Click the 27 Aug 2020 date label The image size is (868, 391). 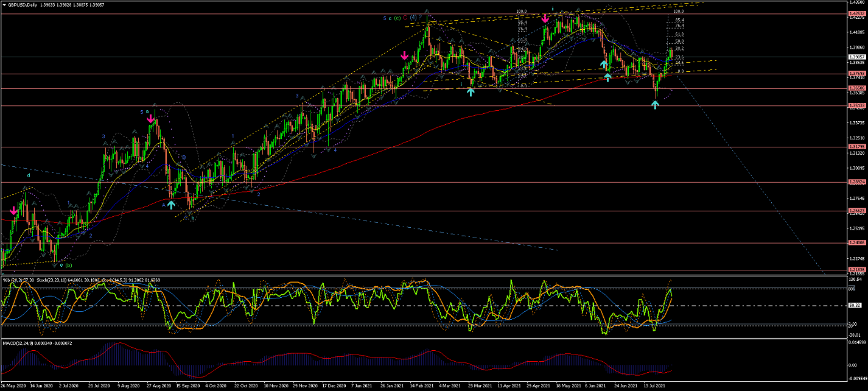(159, 386)
